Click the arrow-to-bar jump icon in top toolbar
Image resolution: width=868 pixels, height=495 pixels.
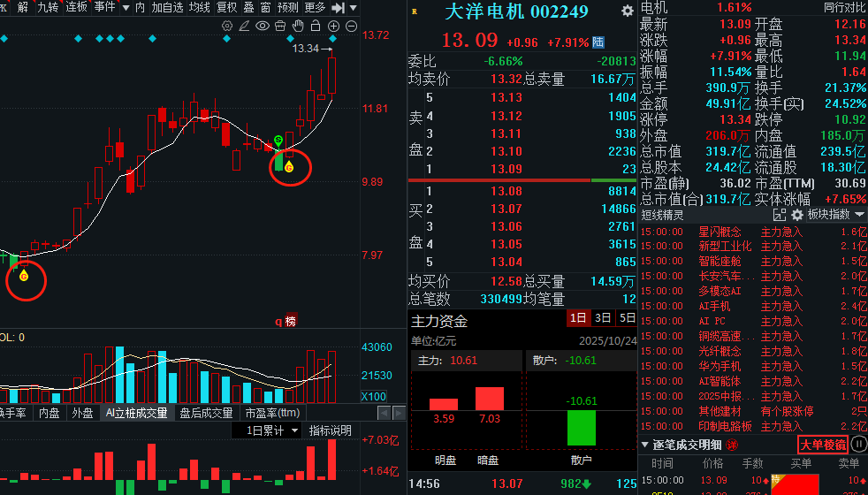tap(338, 8)
